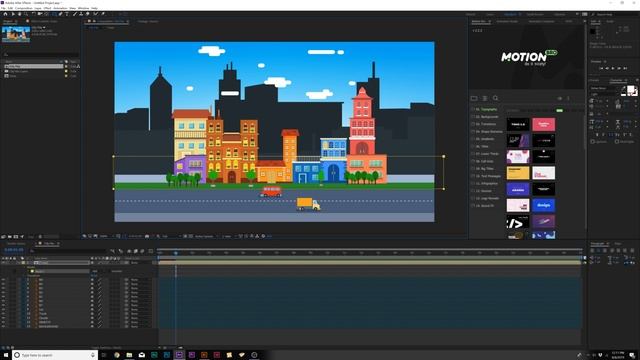Take a snapshot with the viewer camera icon
Screen dimensions: 640x360
pos(147,236)
